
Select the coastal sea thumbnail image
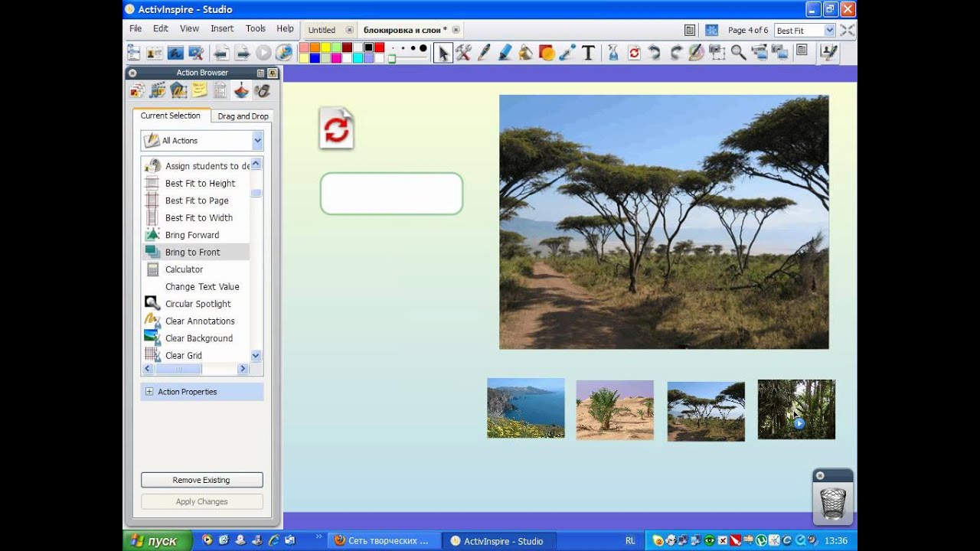coord(526,408)
